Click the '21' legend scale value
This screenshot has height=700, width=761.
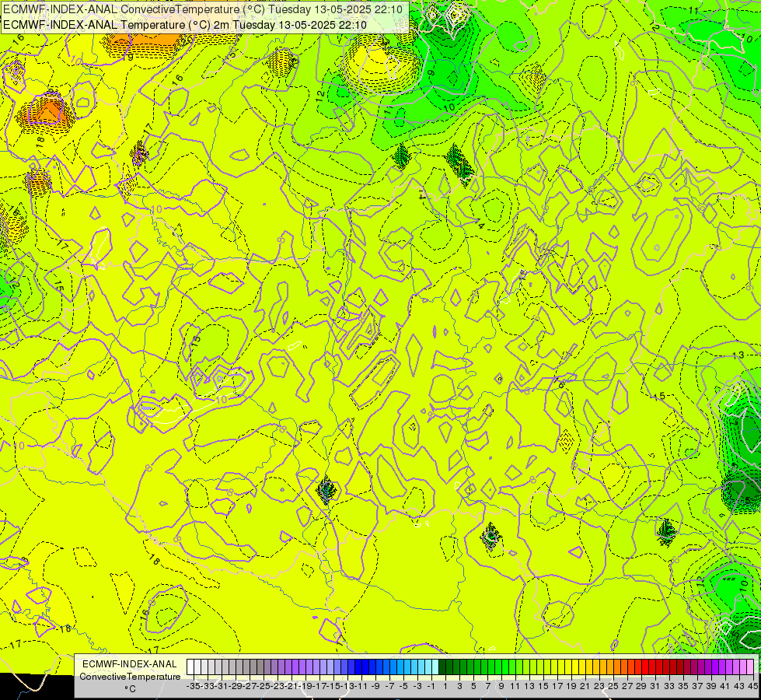click(x=585, y=686)
